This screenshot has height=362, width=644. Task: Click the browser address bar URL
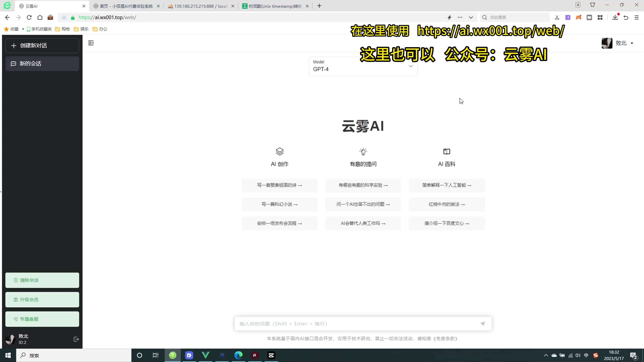point(108,17)
